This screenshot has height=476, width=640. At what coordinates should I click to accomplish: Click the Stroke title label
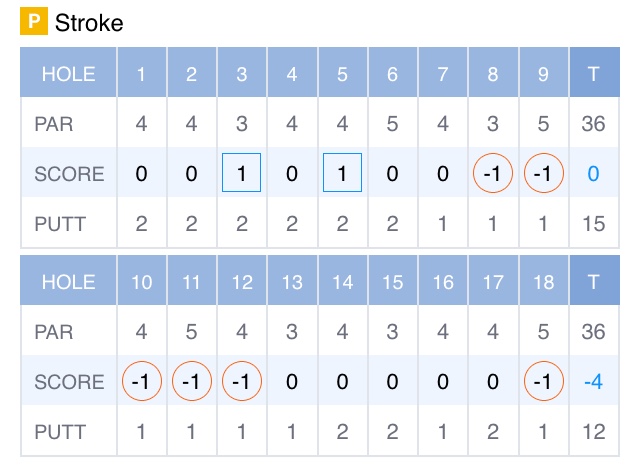90,22
